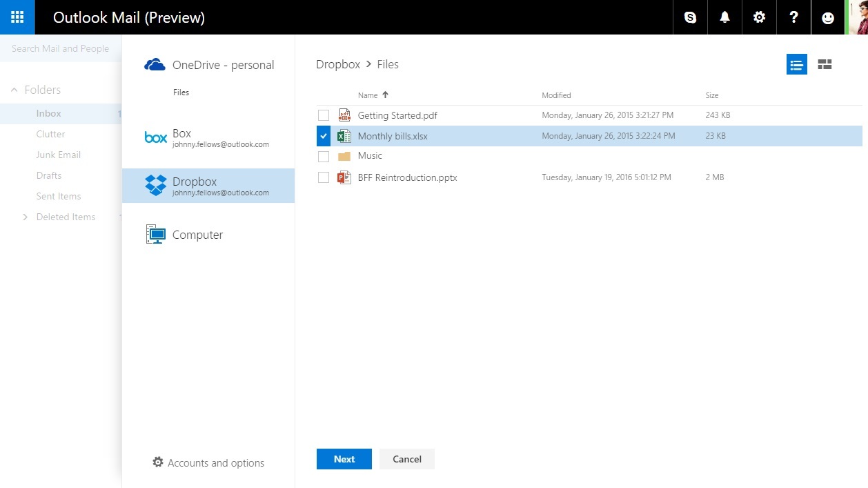Click the Search Mail and People field

click(61, 48)
